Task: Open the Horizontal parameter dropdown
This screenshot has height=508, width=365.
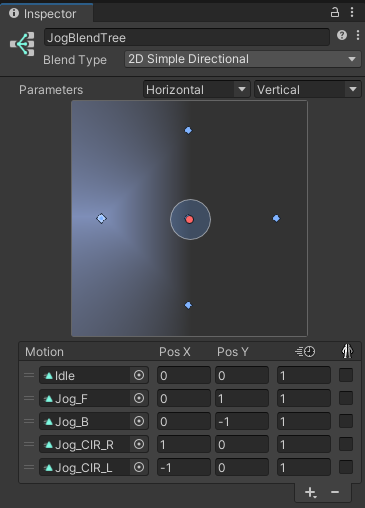Action: click(x=197, y=89)
